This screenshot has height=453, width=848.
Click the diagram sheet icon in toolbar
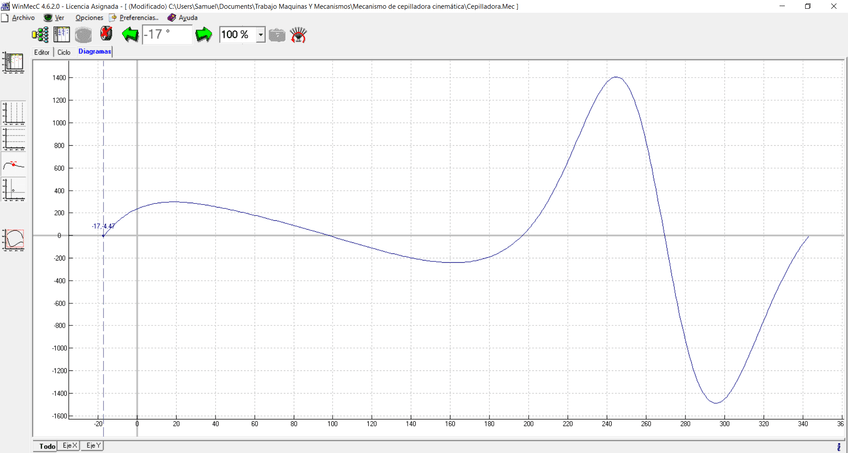point(62,34)
